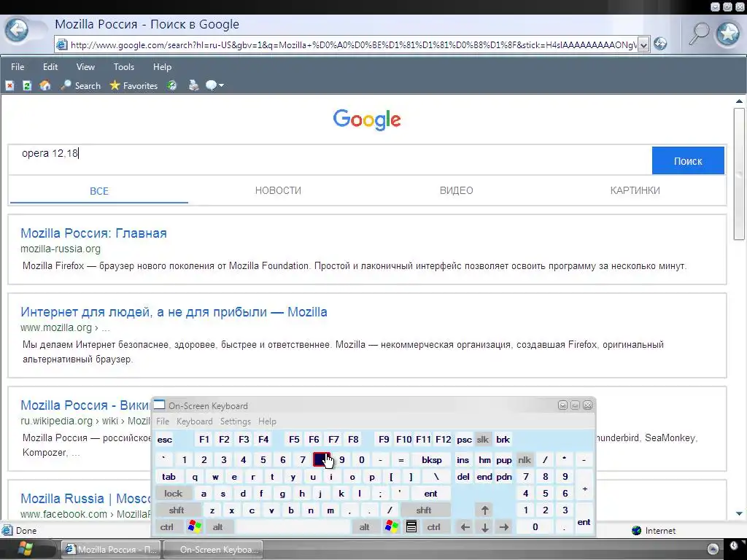This screenshot has height=560, width=747.
Task: Click the red stop loading icon
Action: coord(9,86)
